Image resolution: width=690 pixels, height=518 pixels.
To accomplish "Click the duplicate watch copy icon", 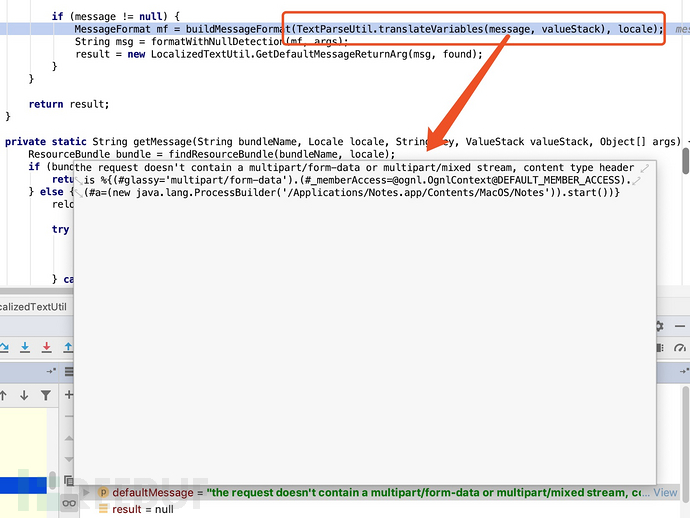I will pos(69,480).
